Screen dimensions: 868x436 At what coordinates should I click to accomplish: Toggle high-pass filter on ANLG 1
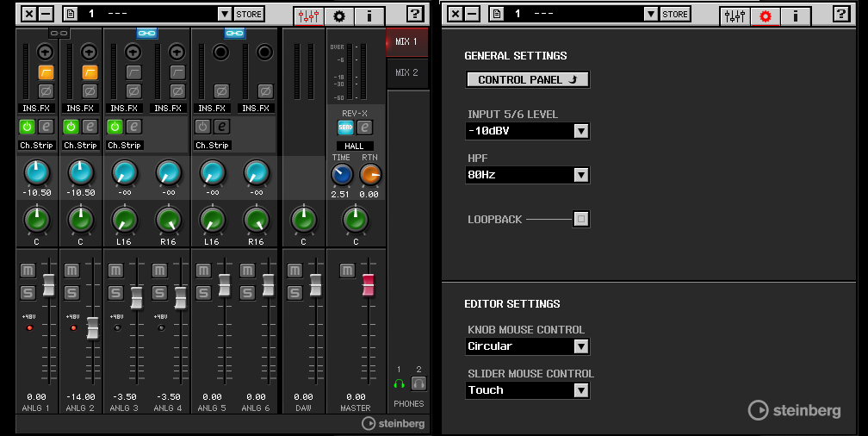(46, 72)
